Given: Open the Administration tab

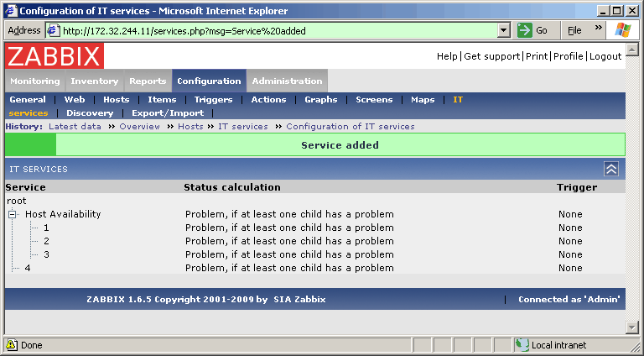Looking at the screenshot, I should 287,81.
